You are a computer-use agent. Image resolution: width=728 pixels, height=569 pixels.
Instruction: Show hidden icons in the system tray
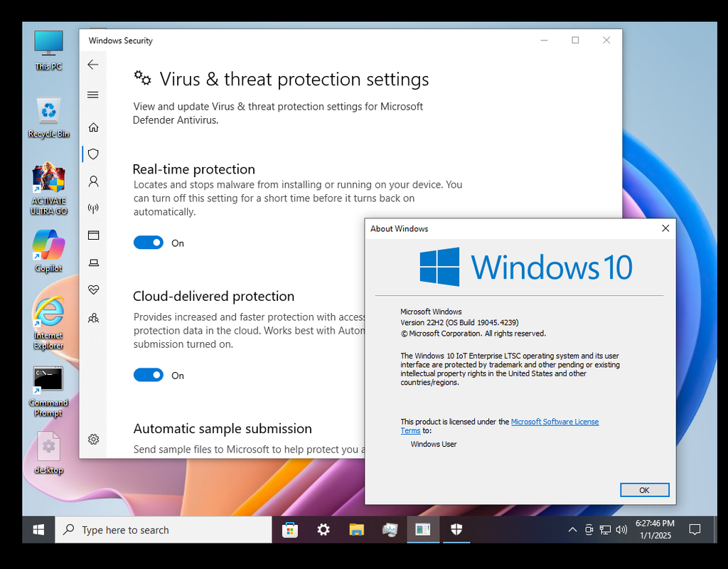pos(572,529)
